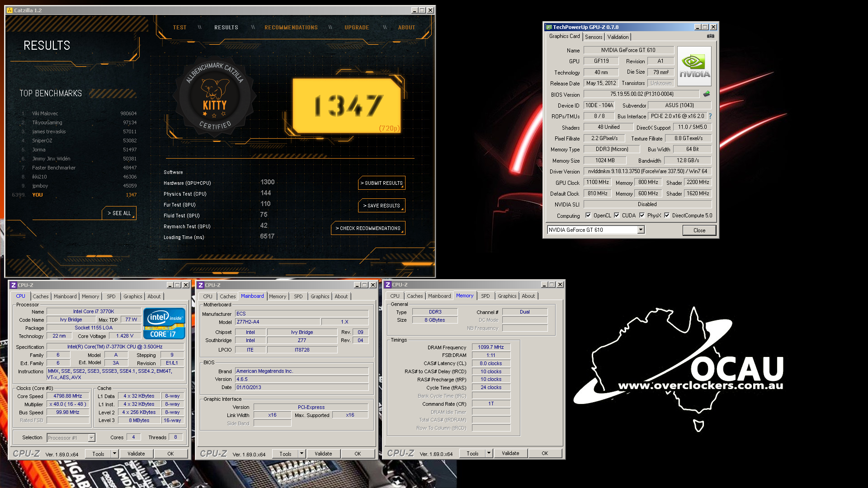
Task: Click Validate in CPU-Z Memory window
Action: [510, 453]
